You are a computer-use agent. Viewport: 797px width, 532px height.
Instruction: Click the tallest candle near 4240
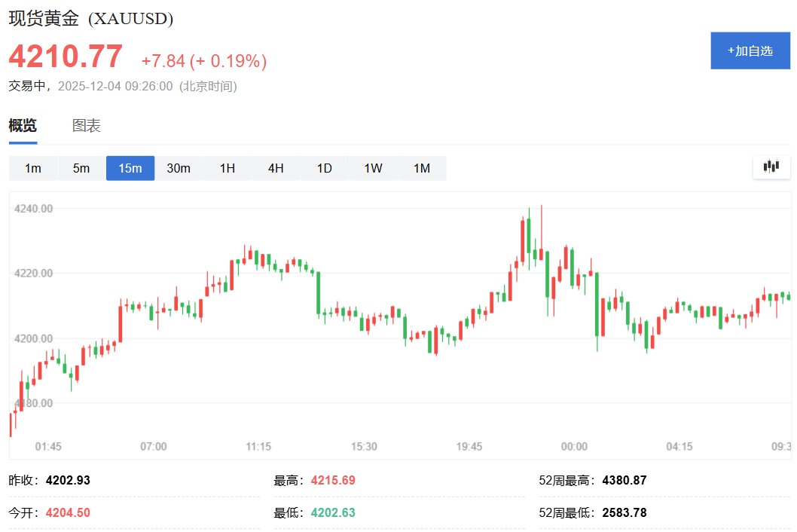coord(542,232)
